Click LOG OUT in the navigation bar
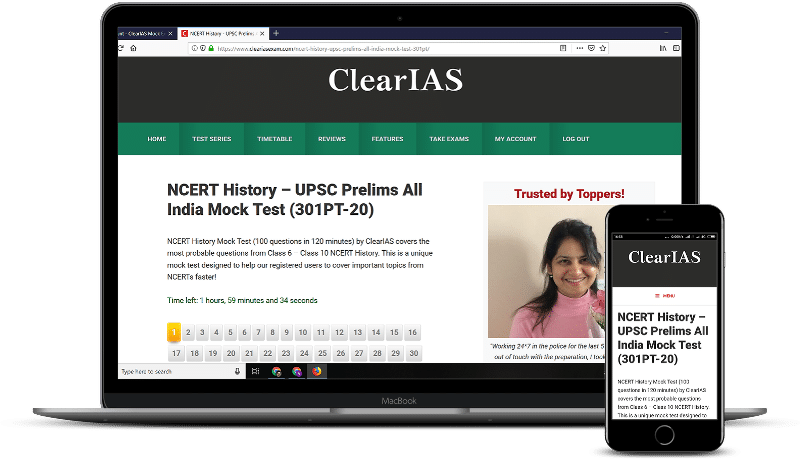Image resolution: width=800 pixels, height=459 pixels. coord(576,139)
